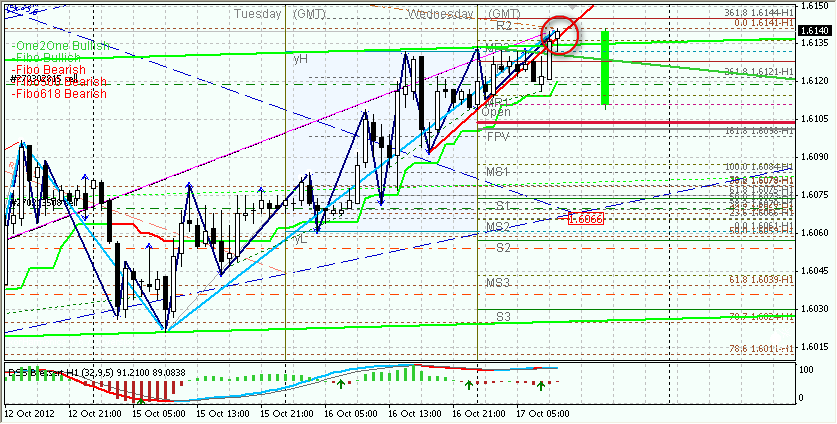Click the red 1.6066 price tag
Image resolution: width=837 pixels, height=424 pixels.
[584, 217]
